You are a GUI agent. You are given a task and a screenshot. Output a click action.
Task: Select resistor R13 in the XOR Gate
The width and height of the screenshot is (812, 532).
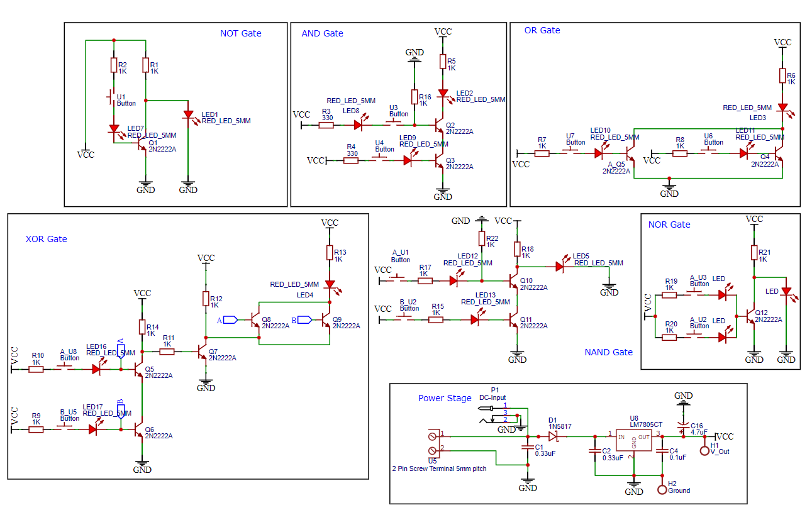tap(330, 252)
